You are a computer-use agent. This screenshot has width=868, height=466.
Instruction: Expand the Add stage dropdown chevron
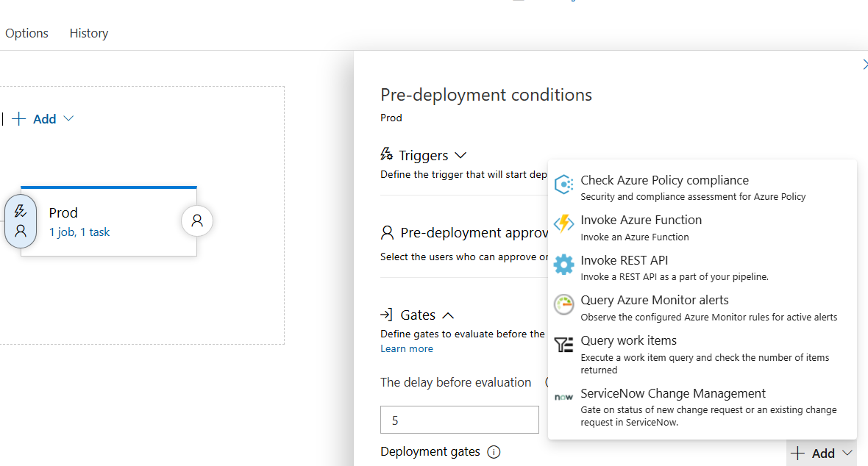[68, 118]
